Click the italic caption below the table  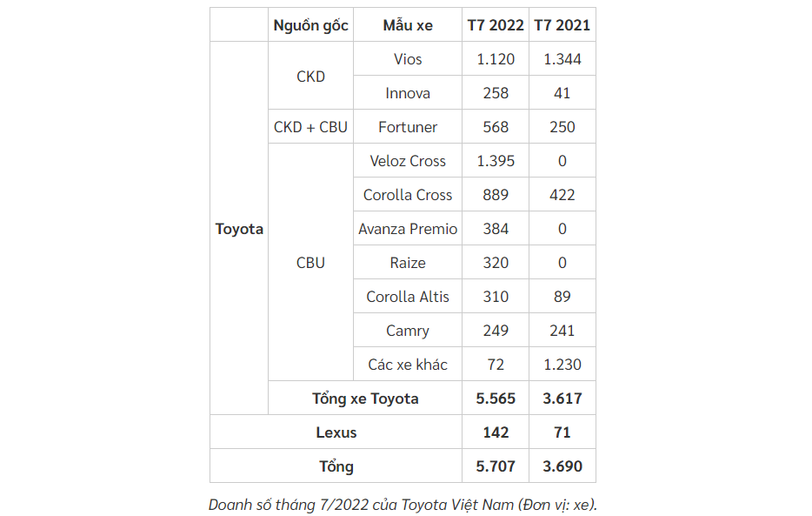(403, 504)
